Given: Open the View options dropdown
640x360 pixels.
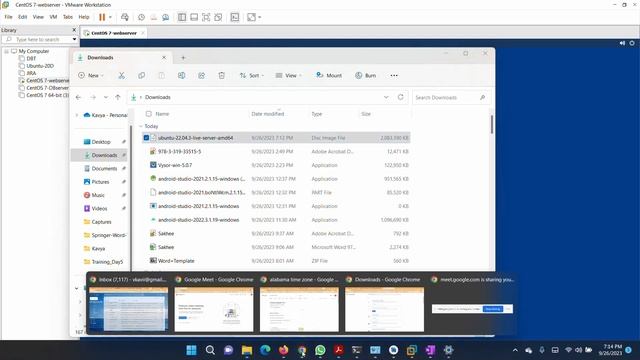Looking at the screenshot, I should (x=289, y=76).
